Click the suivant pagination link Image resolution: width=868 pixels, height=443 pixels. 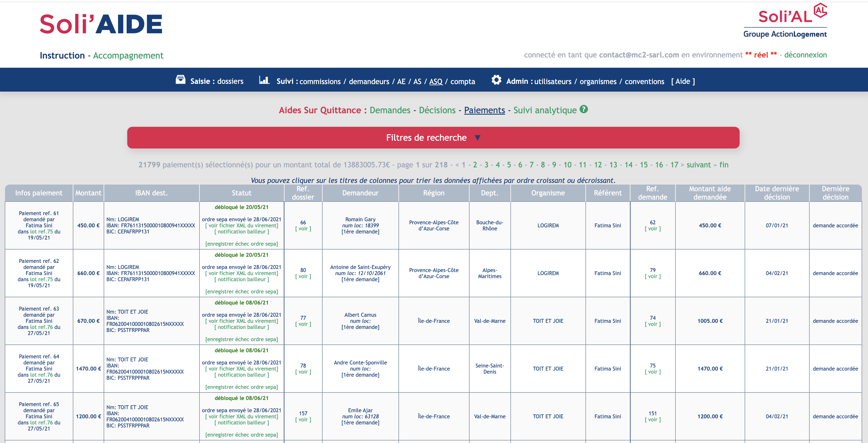click(699, 165)
